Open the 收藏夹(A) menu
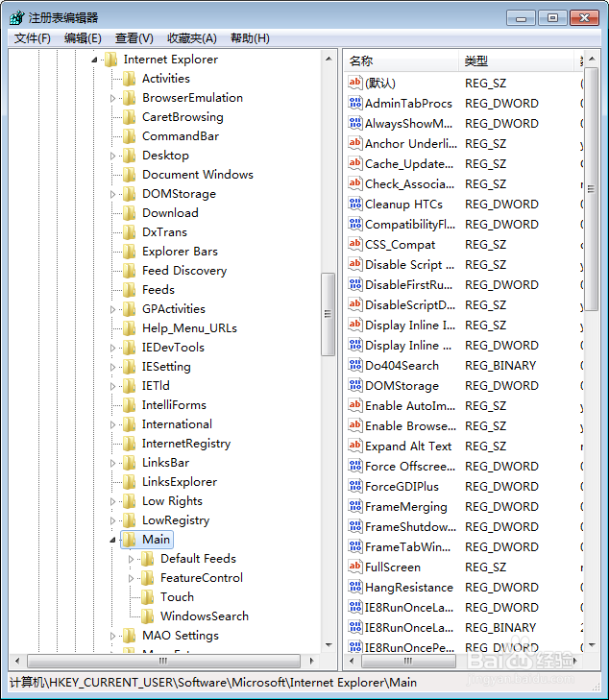 tap(192, 38)
